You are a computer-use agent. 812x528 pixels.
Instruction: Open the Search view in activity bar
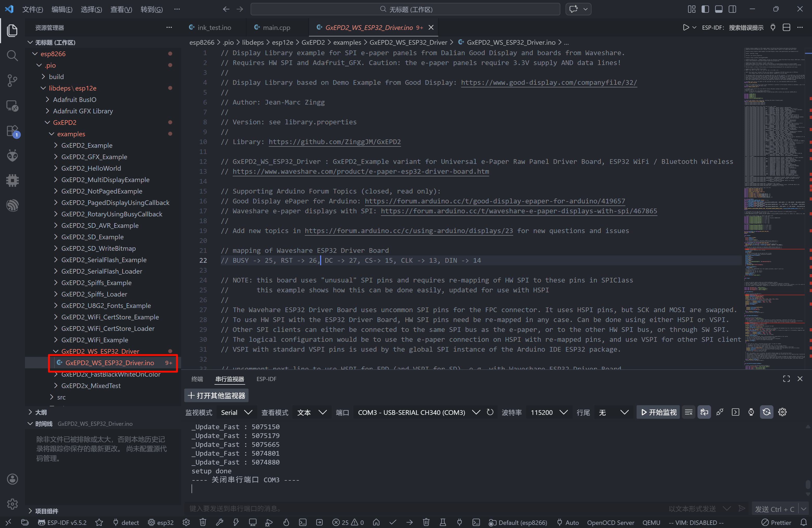point(12,55)
